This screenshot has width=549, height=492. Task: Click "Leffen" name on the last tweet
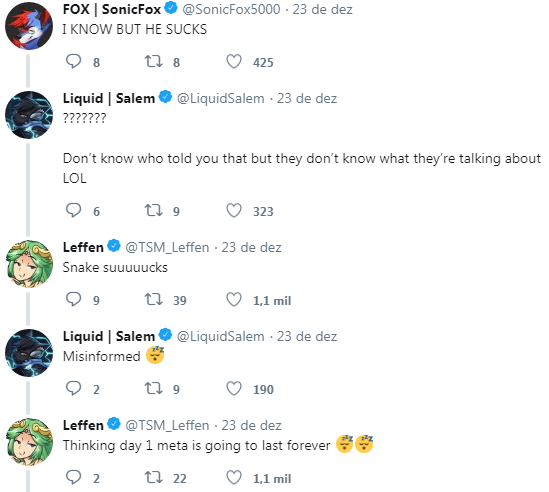(x=83, y=425)
